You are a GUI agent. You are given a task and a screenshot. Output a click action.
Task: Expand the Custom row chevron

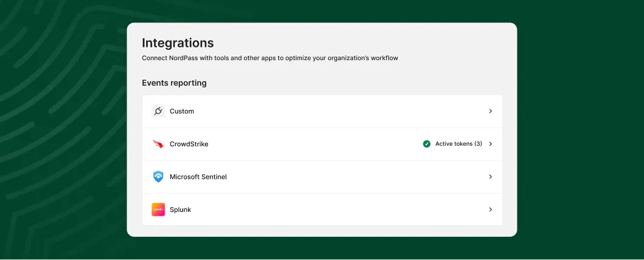click(x=491, y=111)
